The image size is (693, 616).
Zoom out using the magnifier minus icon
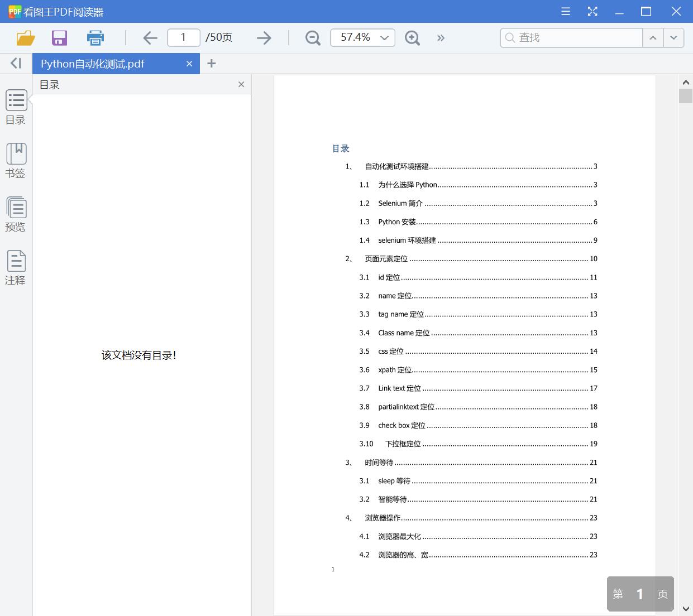[312, 37]
